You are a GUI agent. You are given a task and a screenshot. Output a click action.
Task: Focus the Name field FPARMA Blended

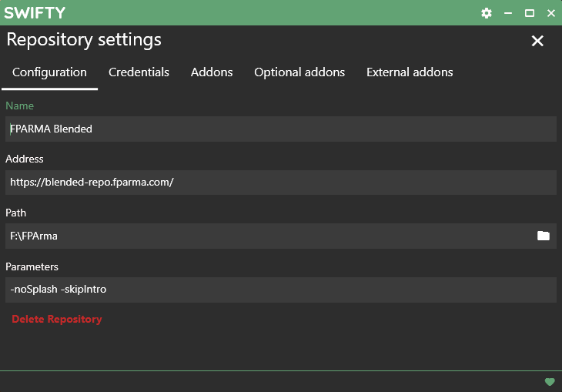click(x=281, y=129)
